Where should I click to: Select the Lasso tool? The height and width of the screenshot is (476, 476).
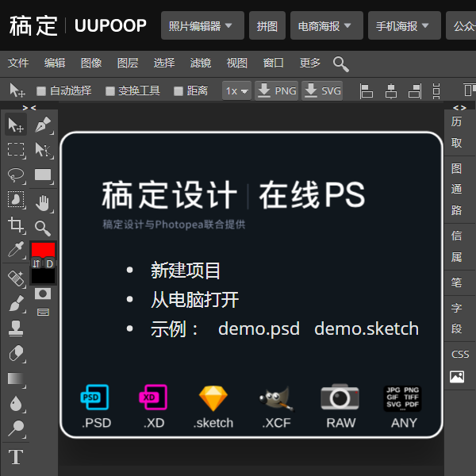point(16,175)
